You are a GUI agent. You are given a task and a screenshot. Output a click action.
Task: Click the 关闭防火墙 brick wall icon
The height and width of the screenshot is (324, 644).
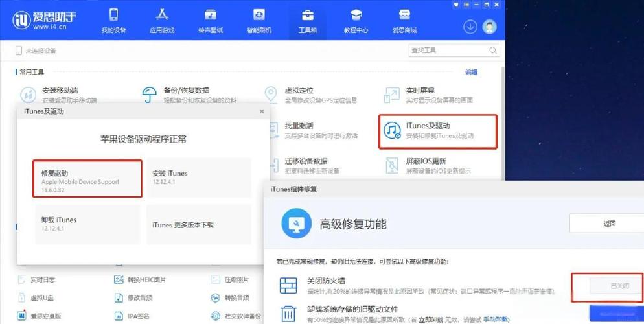288,285
